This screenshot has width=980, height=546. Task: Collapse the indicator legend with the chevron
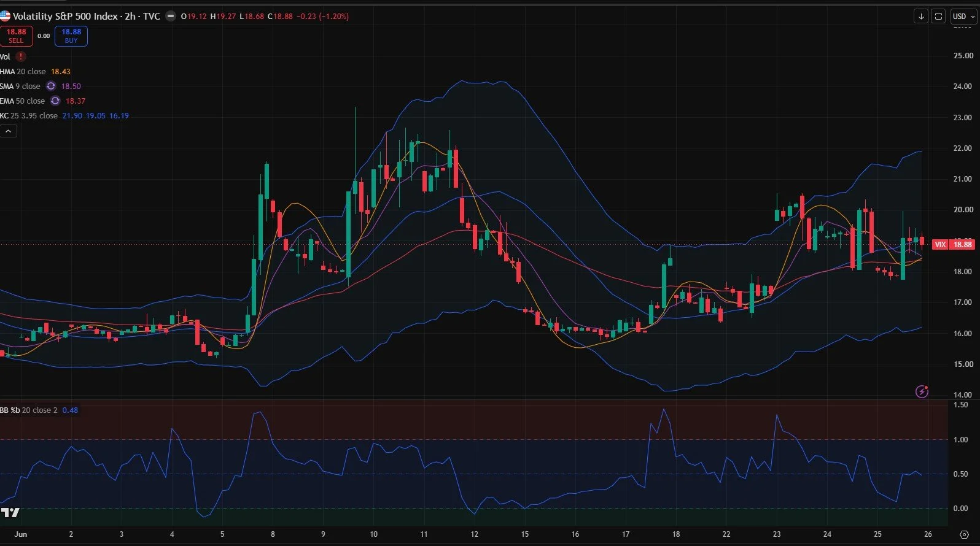tap(8, 131)
